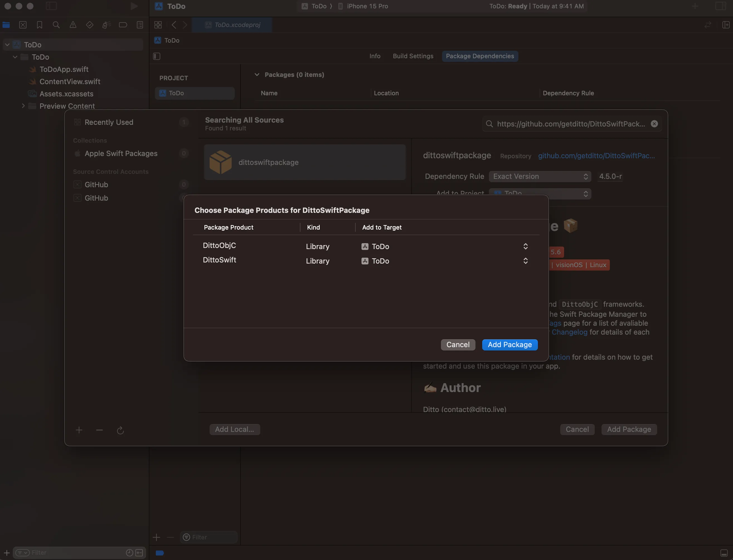Image resolution: width=733 pixels, height=560 pixels.
Task: Open the Report navigator icon
Action: [140, 25]
